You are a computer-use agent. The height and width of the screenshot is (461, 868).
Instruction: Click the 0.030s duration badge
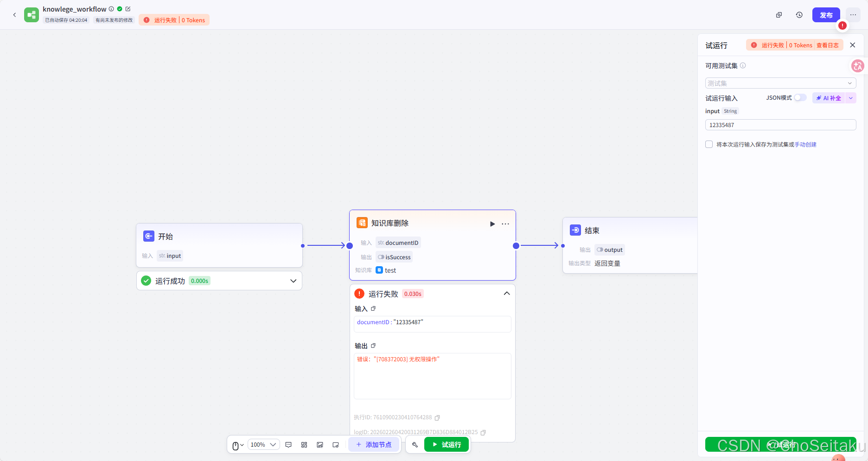click(413, 294)
